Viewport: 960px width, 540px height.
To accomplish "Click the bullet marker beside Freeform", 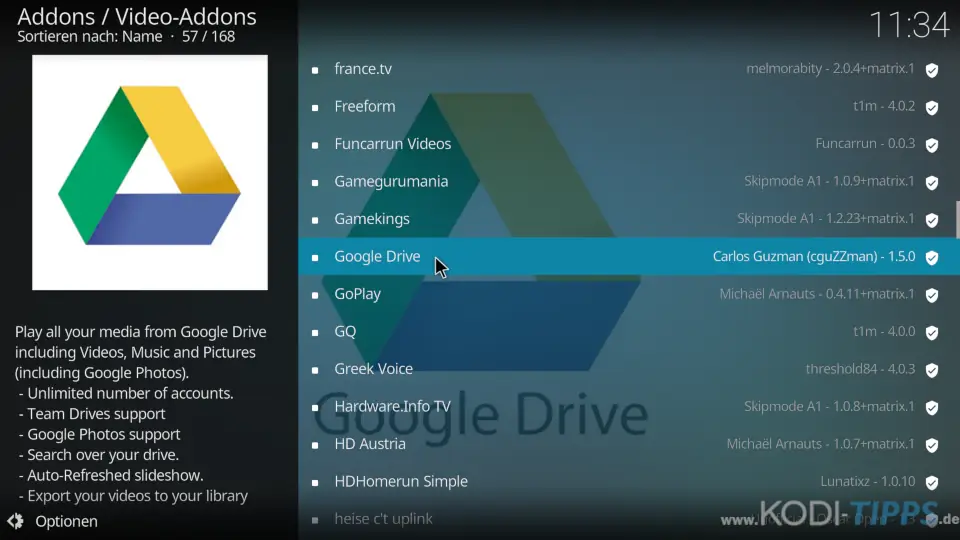I will pos(315,108).
